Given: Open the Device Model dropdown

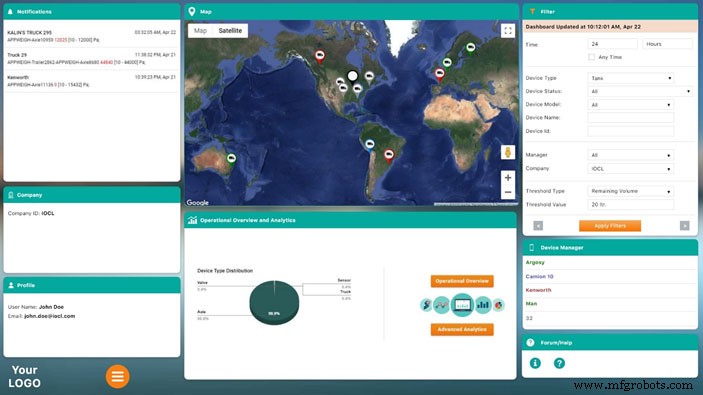Looking at the screenshot, I should click(630, 105).
